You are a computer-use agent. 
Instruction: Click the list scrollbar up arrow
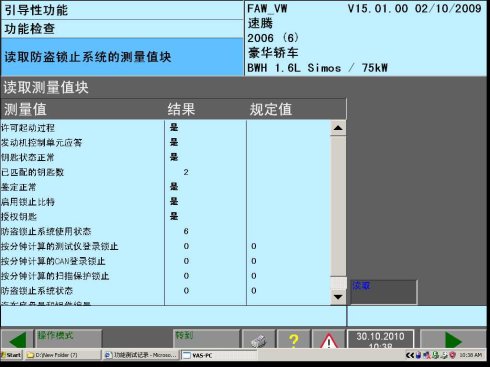point(338,128)
